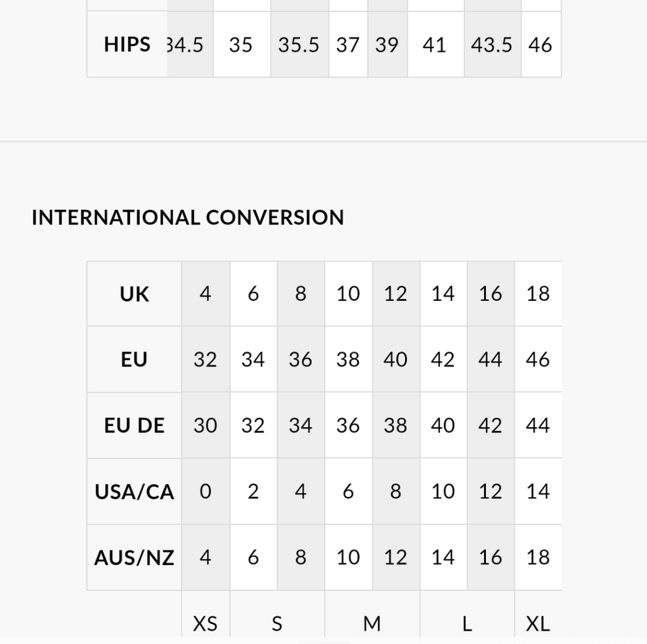The height and width of the screenshot is (644, 647).
Task: Click hips measurement 43.5 cell
Action: [492, 45]
